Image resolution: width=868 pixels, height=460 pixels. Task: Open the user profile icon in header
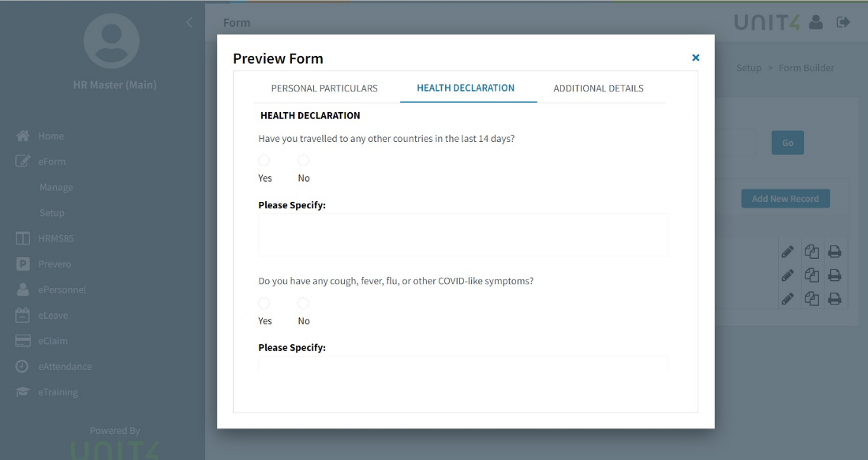point(815,22)
